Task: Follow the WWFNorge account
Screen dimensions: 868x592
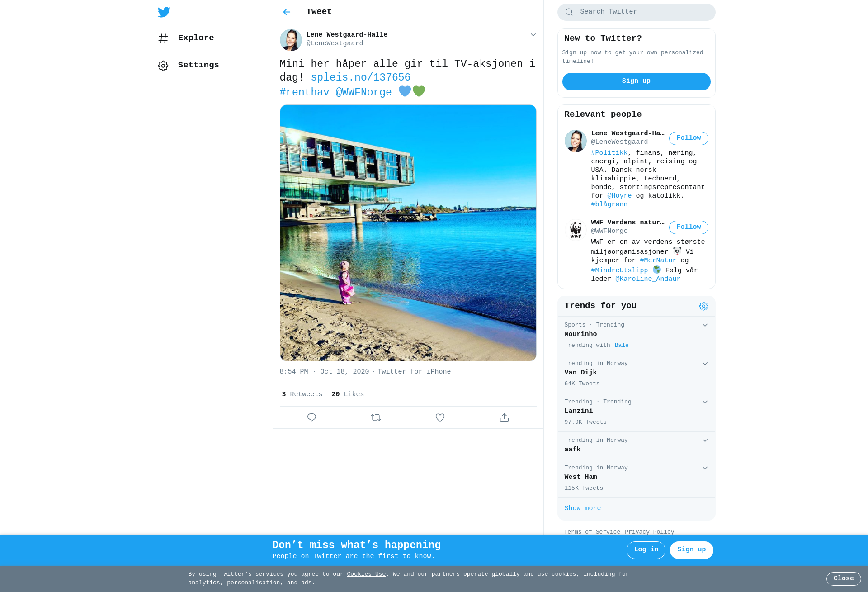Action: [688, 227]
